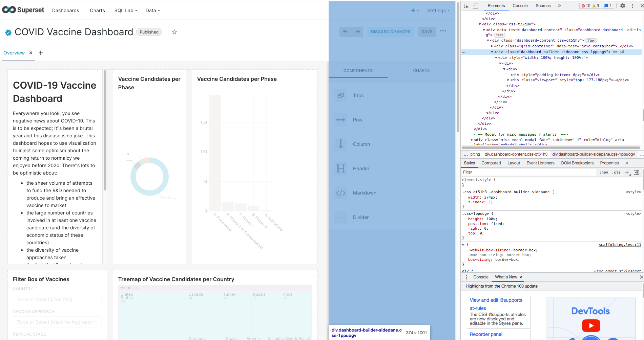Show more DevTools panels chevron
This screenshot has width=644, height=340.
(x=559, y=6)
